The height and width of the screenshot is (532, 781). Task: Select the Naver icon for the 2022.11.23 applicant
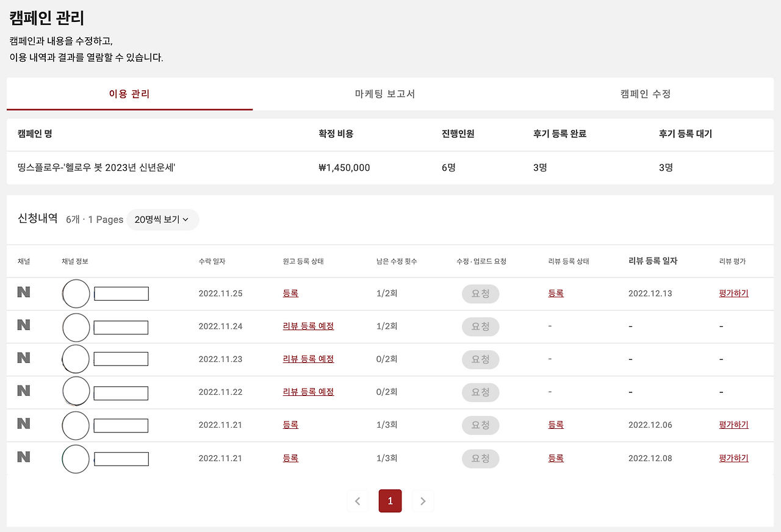23,359
